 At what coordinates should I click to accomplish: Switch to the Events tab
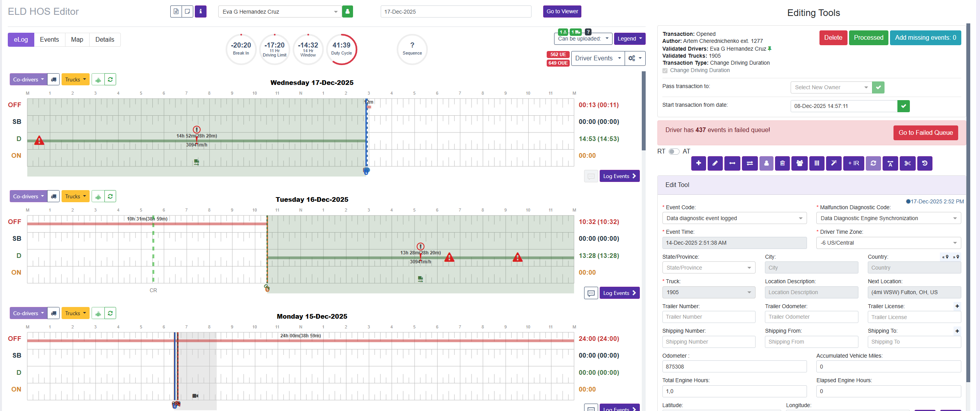[x=49, y=40]
